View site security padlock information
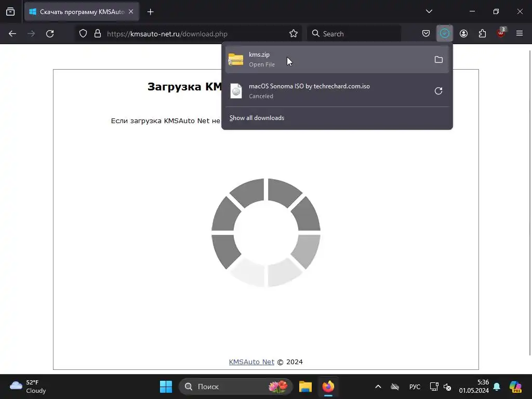The width and height of the screenshot is (532, 399). pos(98,34)
